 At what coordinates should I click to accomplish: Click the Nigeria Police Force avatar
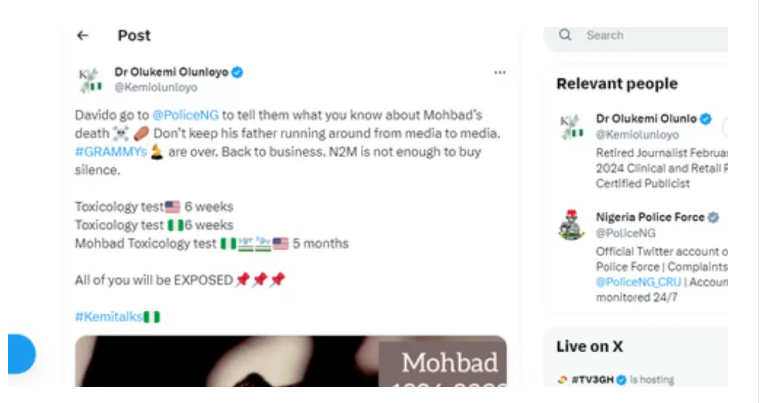(572, 225)
